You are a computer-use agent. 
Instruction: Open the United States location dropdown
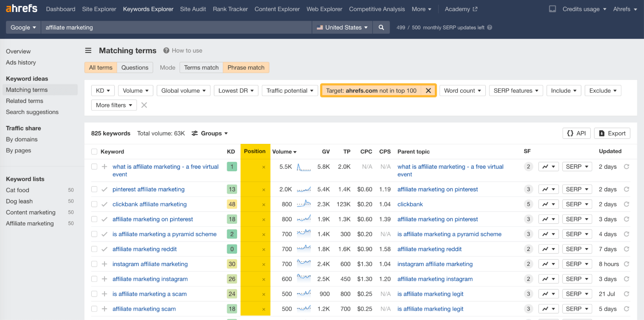click(x=342, y=27)
